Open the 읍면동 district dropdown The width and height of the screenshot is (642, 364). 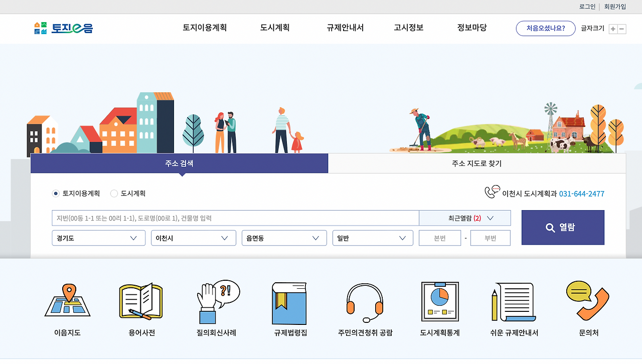tap(284, 238)
